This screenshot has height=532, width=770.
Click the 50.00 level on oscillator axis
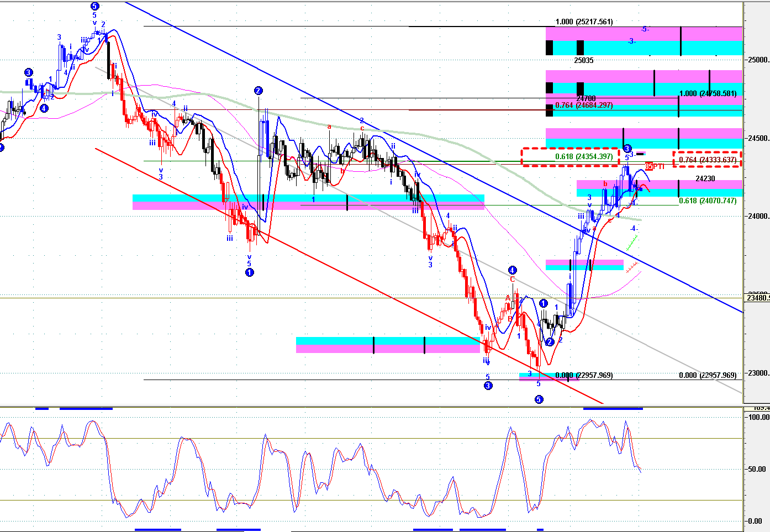757,469
